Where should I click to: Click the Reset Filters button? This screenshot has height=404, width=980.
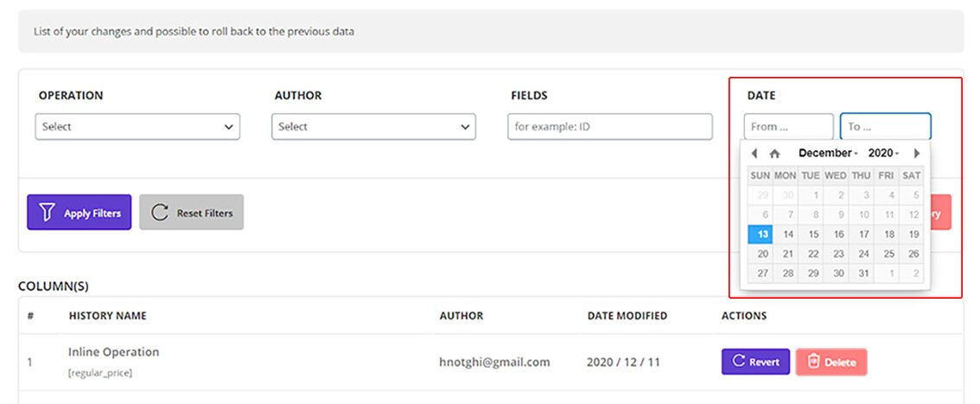click(x=192, y=212)
